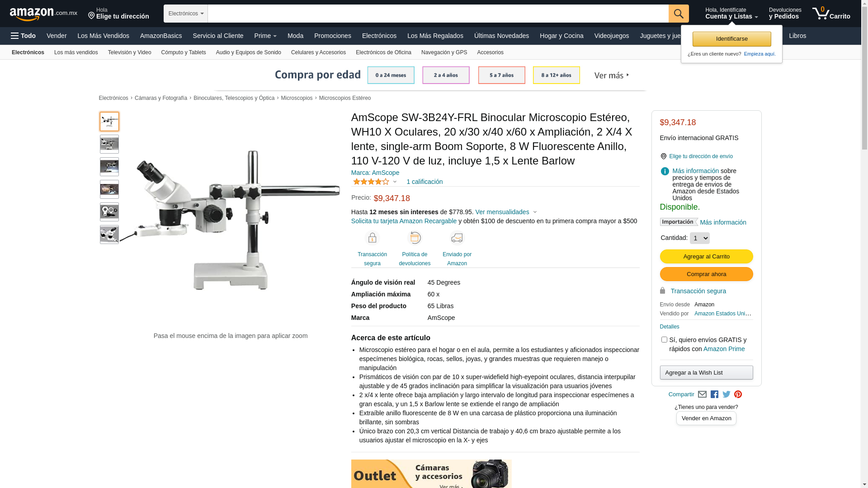
Task: Open the Videojuegos menu item
Action: [611, 36]
